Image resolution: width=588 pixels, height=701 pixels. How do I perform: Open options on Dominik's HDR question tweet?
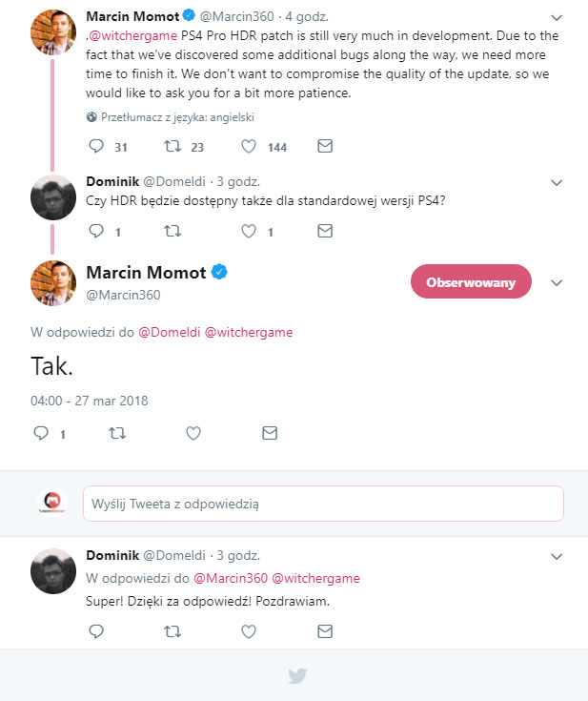tap(557, 181)
